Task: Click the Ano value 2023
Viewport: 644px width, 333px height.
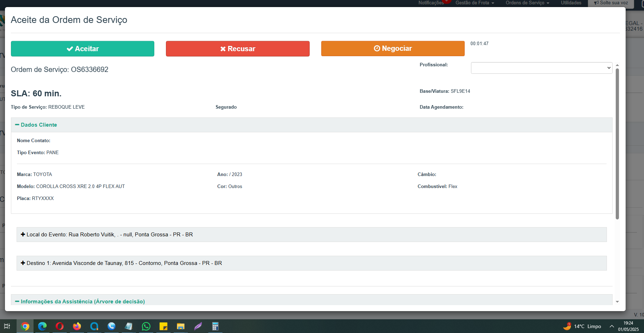Action: (237, 175)
